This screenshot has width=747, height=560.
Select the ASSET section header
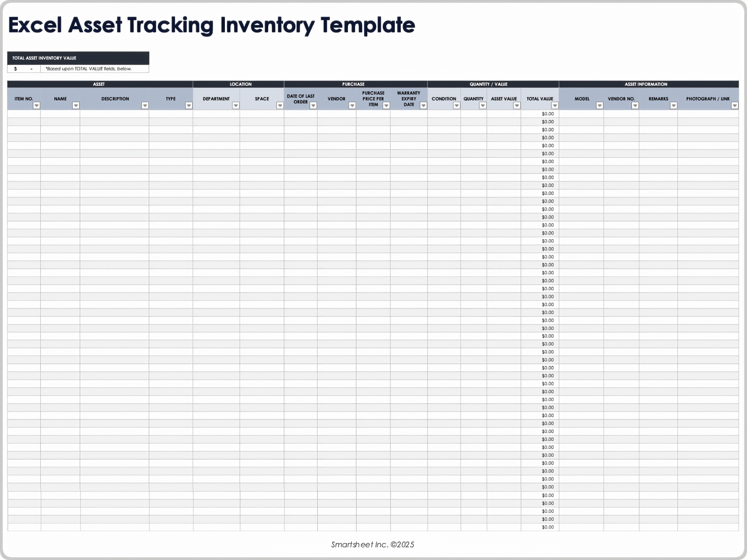(99, 84)
